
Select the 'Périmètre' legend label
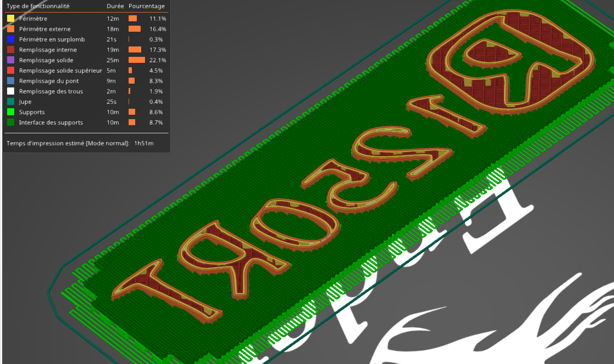pos(33,19)
